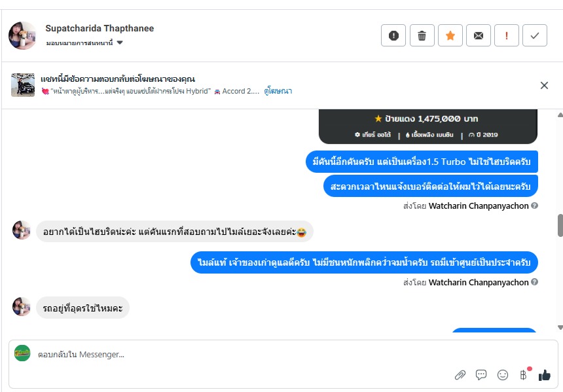Delete conversation using trash icon
This screenshot has width=563, height=392.
click(x=422, y=35)
